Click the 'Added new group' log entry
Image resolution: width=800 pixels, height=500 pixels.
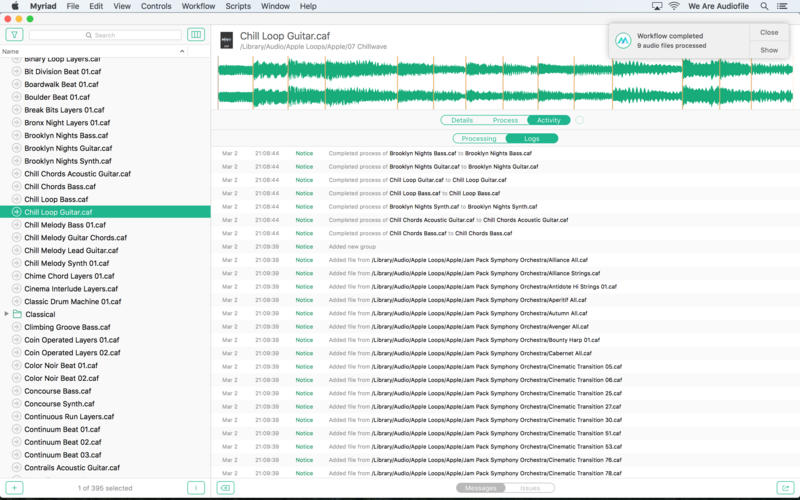tap(352, 246)
